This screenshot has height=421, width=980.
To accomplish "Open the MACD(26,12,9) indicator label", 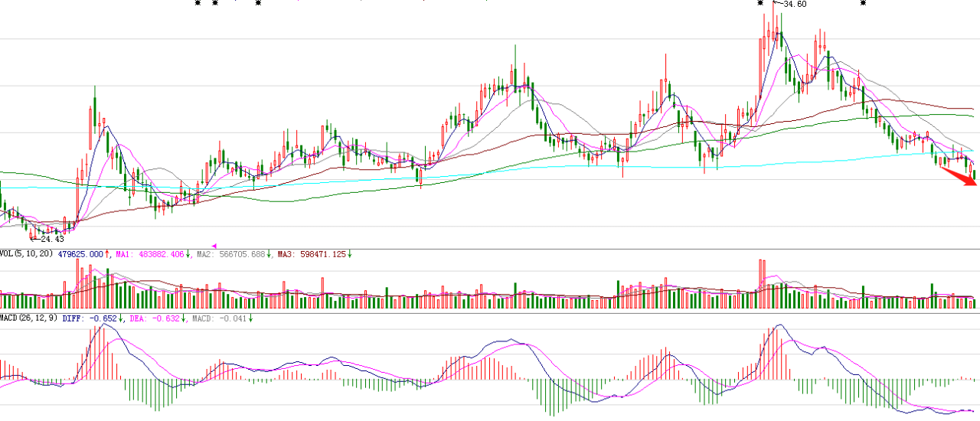I will pos(29,318).
